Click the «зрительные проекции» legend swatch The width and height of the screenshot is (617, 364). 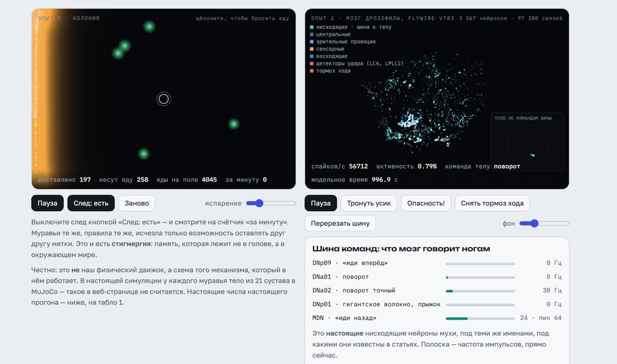click(312, 41)
